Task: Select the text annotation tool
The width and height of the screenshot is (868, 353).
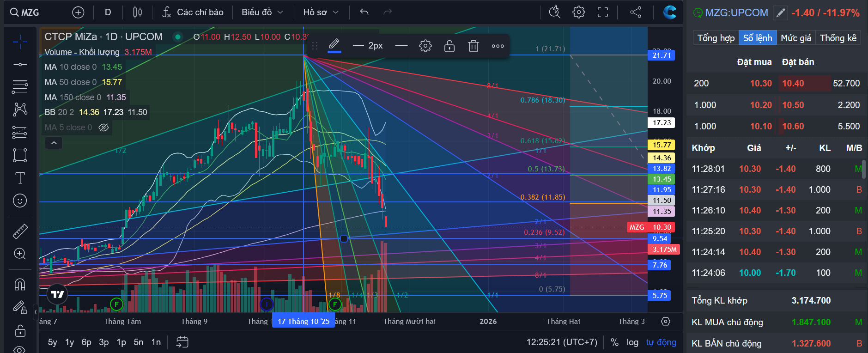Action: point(20,178)
